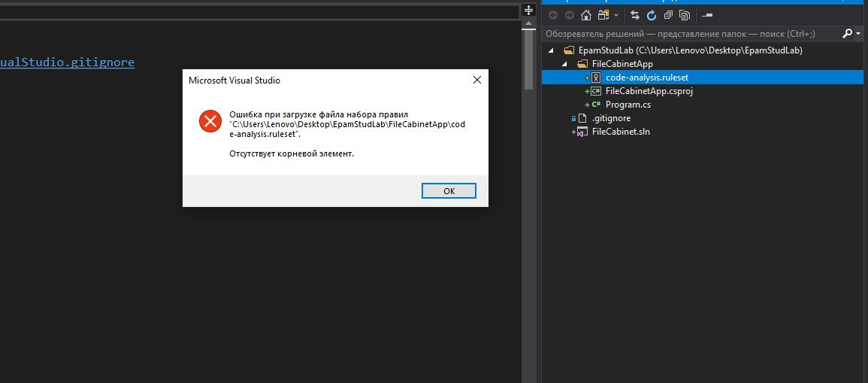Click the document icon of .gitignore
Image resolution: width=868 pixels, height=383 pixels.
(582, 118)
